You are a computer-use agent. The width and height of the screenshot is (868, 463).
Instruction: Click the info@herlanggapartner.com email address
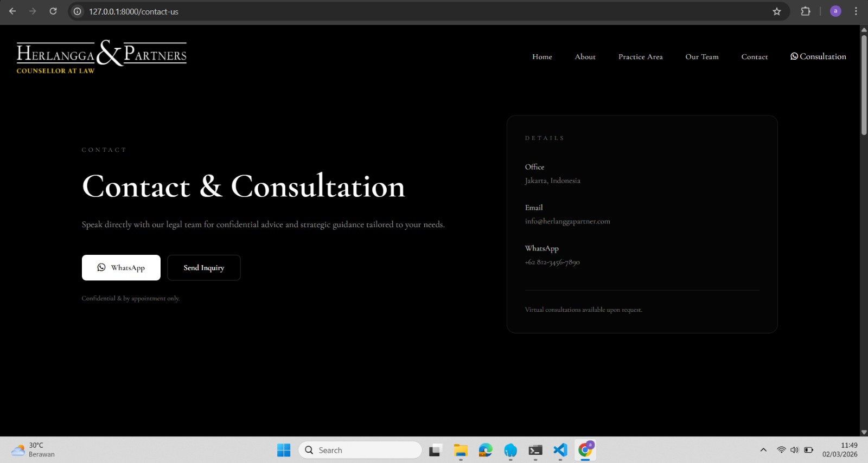(x=567, y=221)
